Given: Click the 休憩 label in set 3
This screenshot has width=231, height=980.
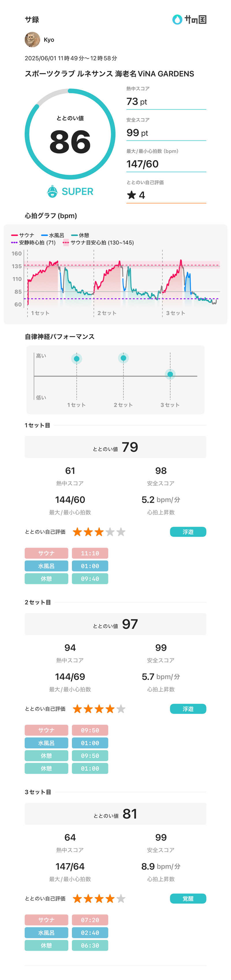Looking at the screenshot, I should pyautogui.click(x=46, y=945).
